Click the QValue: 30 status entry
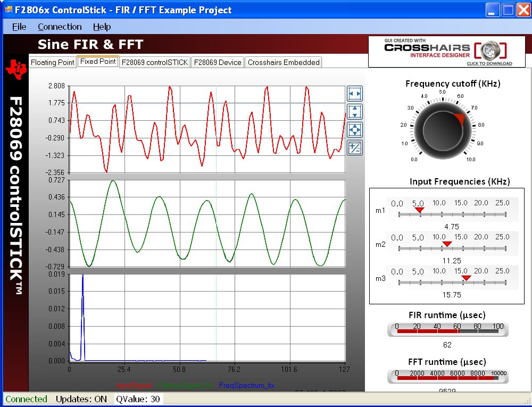 point(138,399)
